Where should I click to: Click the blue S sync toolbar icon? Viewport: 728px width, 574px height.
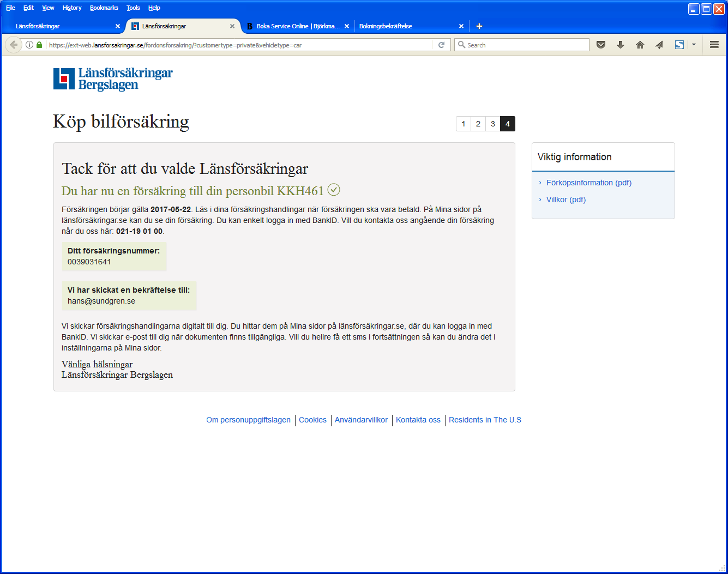pos(679,45)
